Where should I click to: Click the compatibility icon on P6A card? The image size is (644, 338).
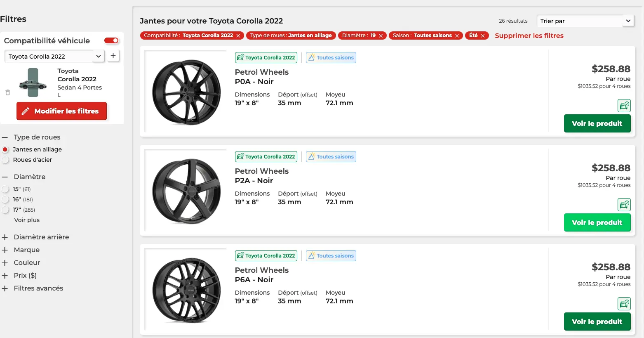click(624, 304)
